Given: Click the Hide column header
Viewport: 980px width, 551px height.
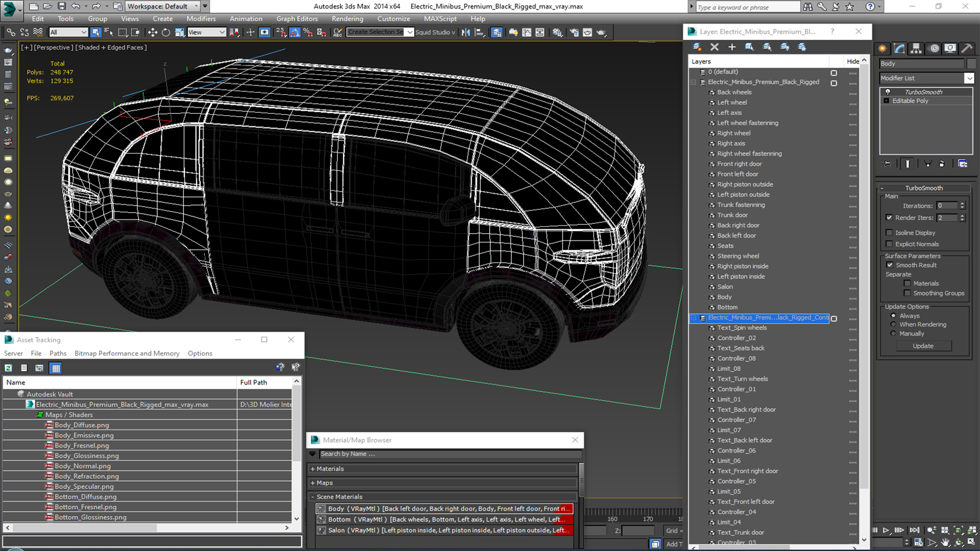Looking at the screenshot, I should [x=852, y=61].
